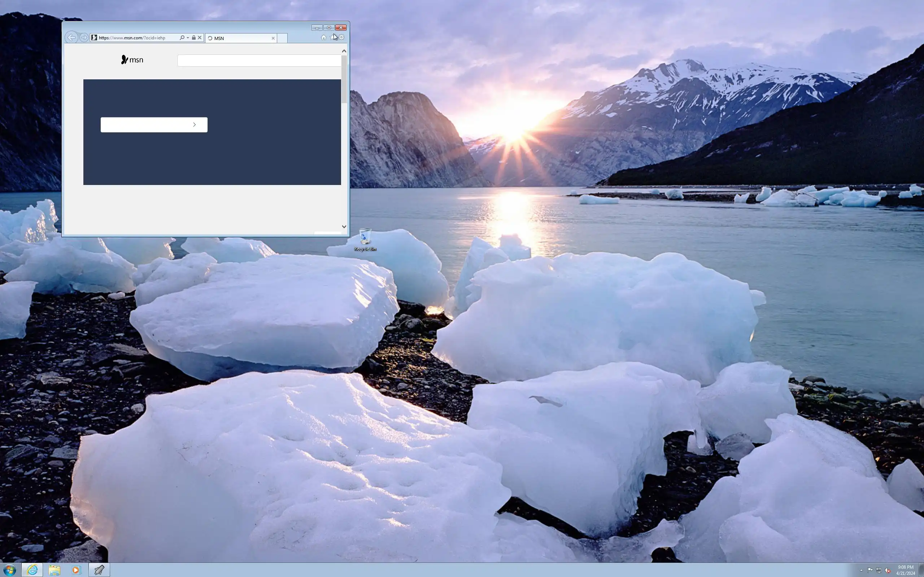
Task: Click the security lock icon in address bar
Action: coord(193,38)
